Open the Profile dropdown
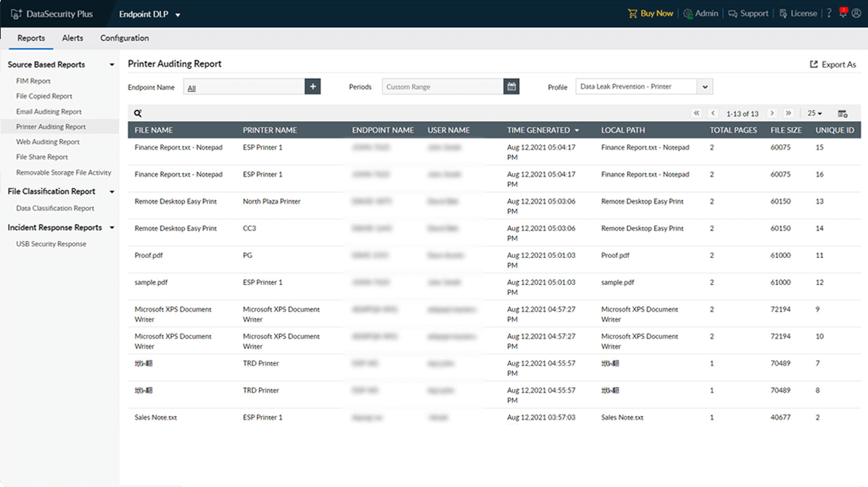This screenshot has height=487, width=868. (x=644, y=87)
